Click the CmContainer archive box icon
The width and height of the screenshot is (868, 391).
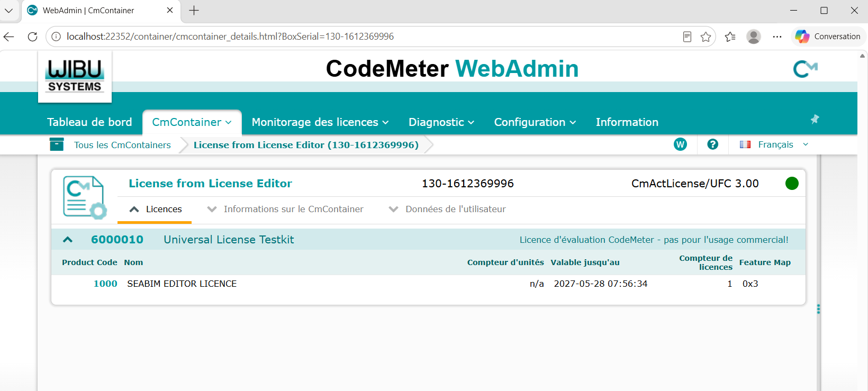pos(57,144)
